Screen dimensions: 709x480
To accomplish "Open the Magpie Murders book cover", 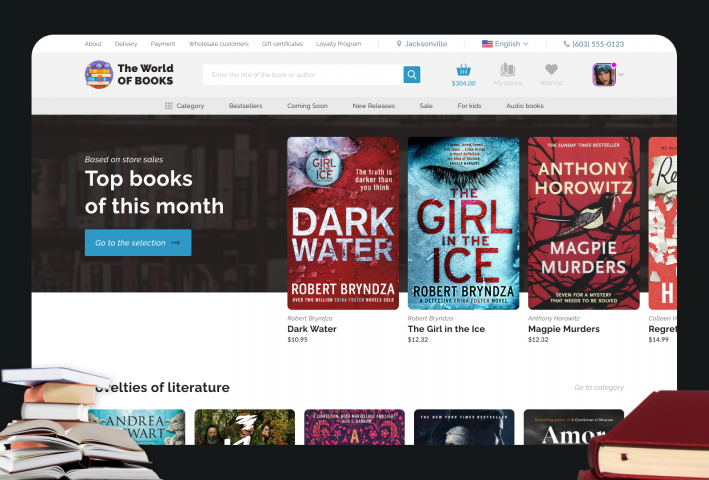I will 584,223.
